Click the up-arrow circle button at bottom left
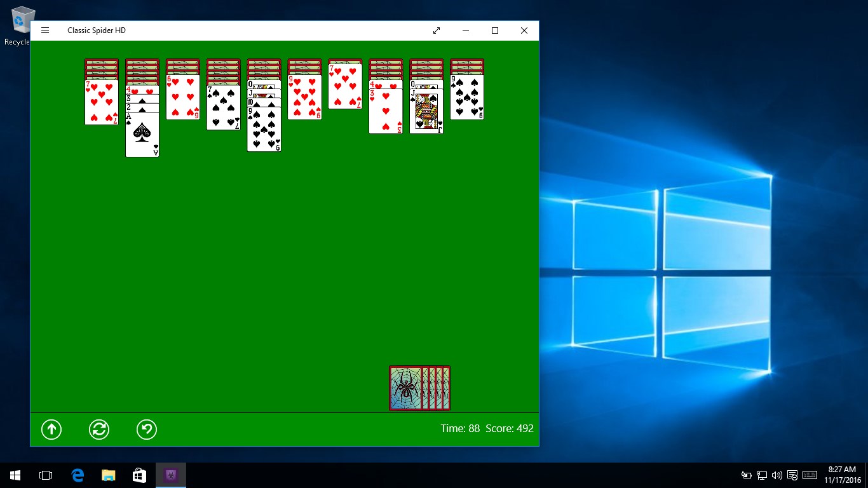Viewport: 868px width, 488px height. pyautogui.click(x=51, y=430)
